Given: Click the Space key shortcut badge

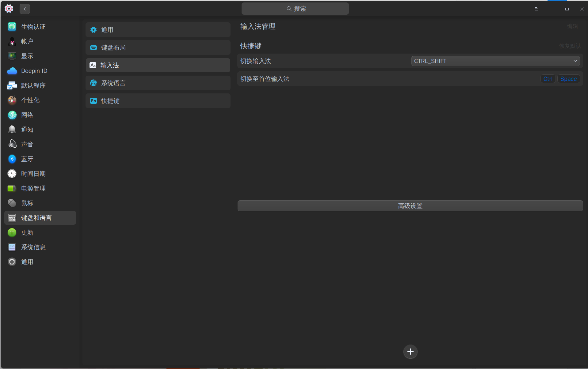Looking at the screenshot, I should click(x=568, y=79).
